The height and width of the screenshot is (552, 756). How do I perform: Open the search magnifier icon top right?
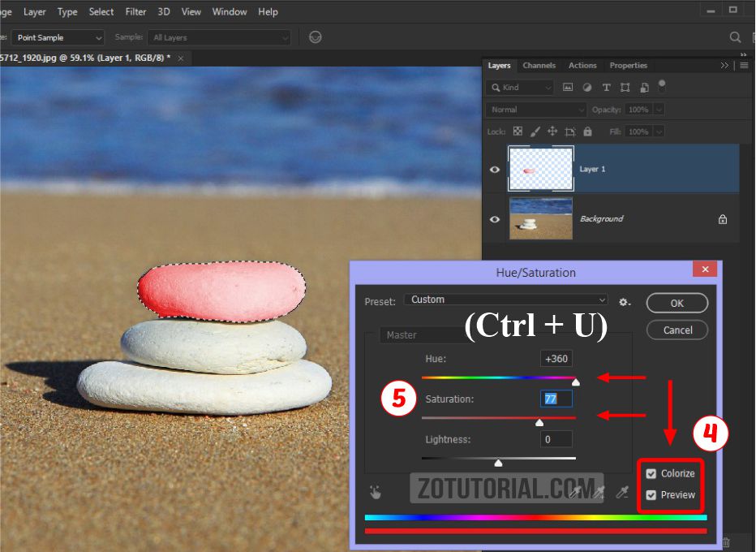[735, 37]
